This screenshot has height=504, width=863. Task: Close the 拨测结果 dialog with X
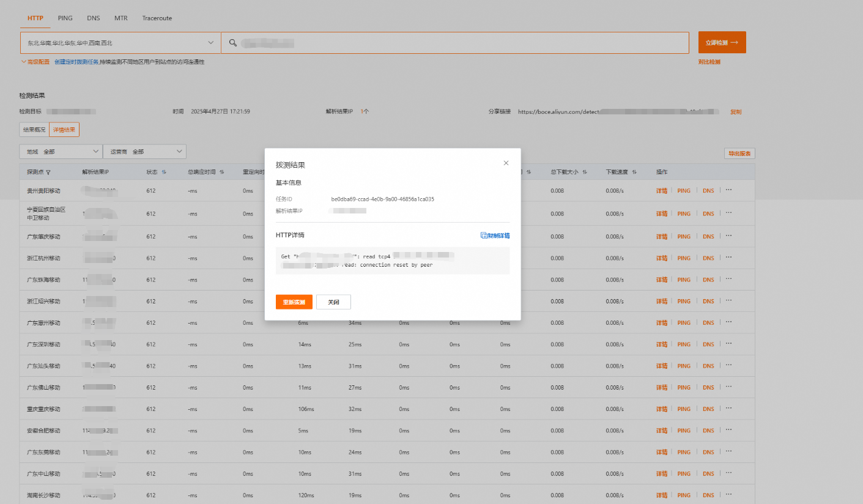(506, 163)
